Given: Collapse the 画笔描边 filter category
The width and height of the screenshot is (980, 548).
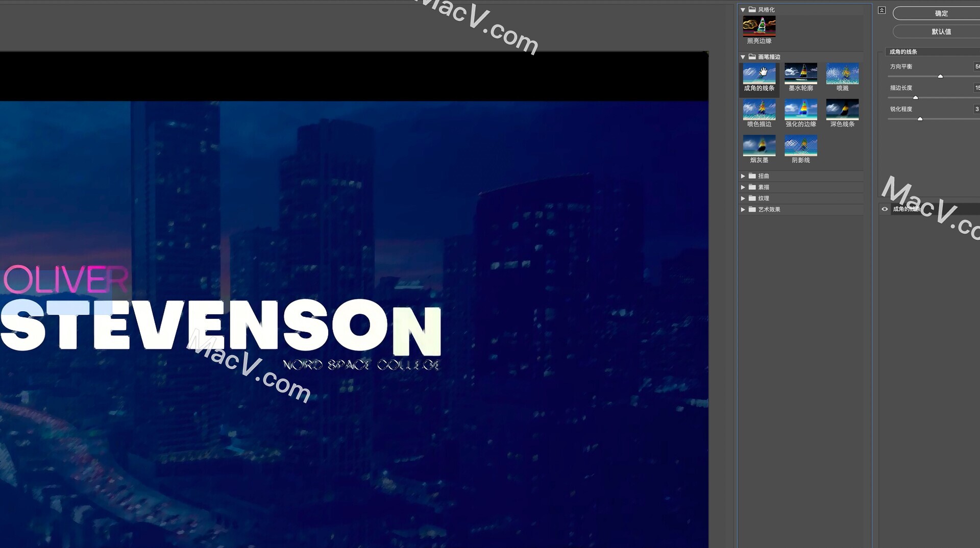Looking at the screenshot, I should pos(743,57).
